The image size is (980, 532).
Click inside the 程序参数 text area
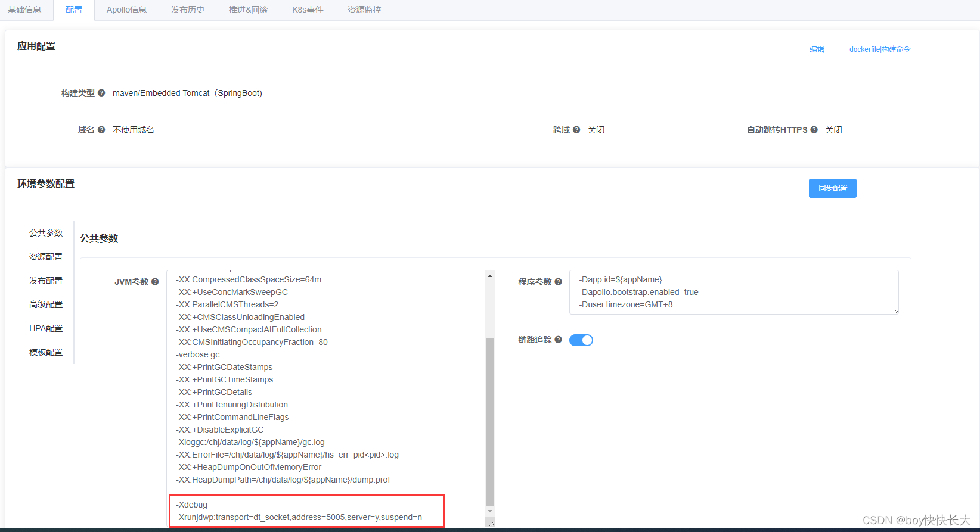coord(734,292)
